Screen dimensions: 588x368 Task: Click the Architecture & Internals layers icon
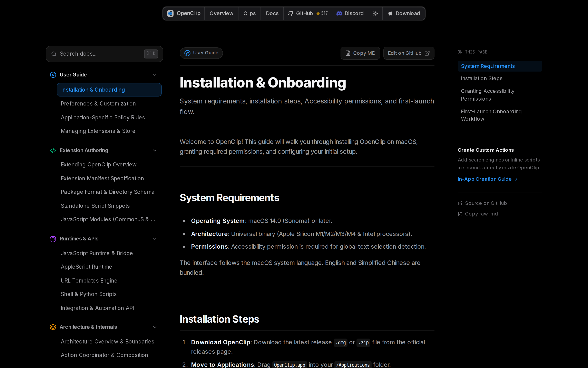coord(53,327)
